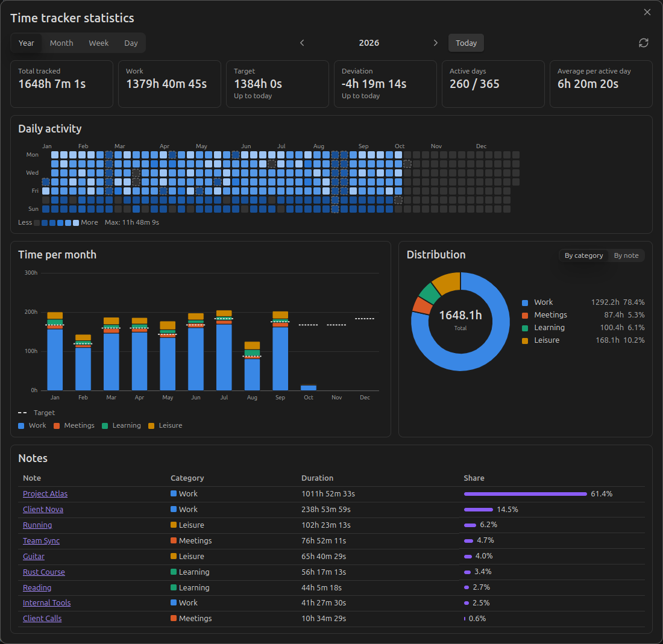Click the Meetings swatch in Distribution legend
This screenshot has width=663, height=644.
point(525,315)
